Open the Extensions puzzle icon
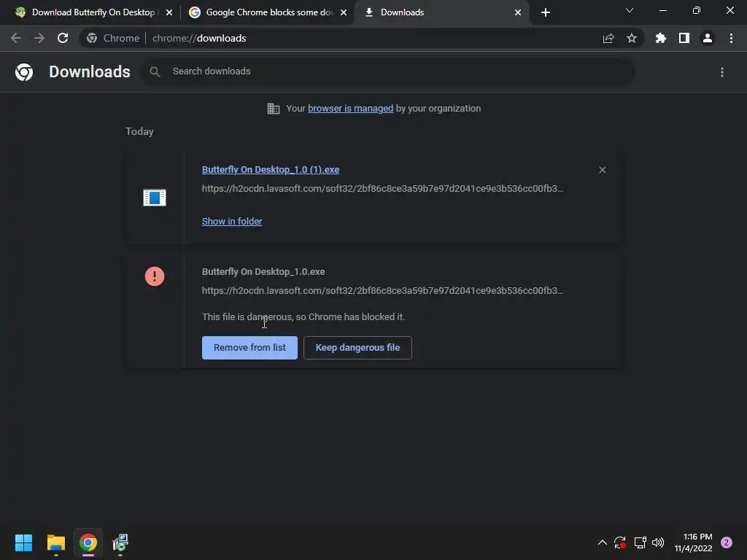This screenshot has width=747, height=560. point(661,38)
